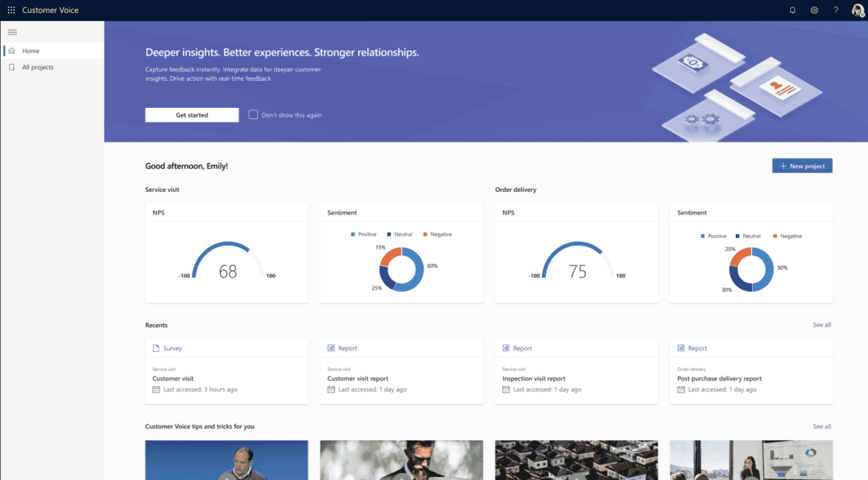Click the Help question mark icon
The height and width of the screenshot is (480, 868).
pos(835,10)
